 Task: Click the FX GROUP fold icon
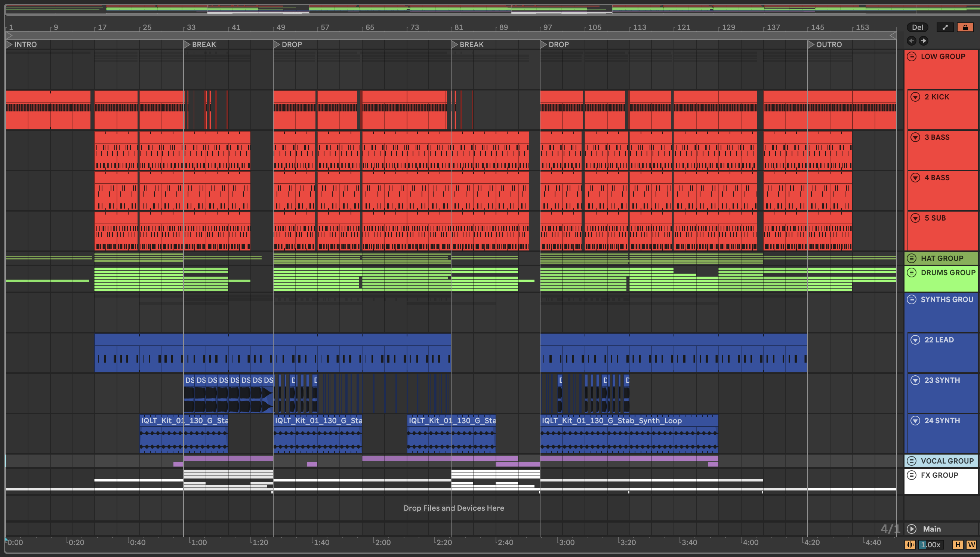point(912,475)
